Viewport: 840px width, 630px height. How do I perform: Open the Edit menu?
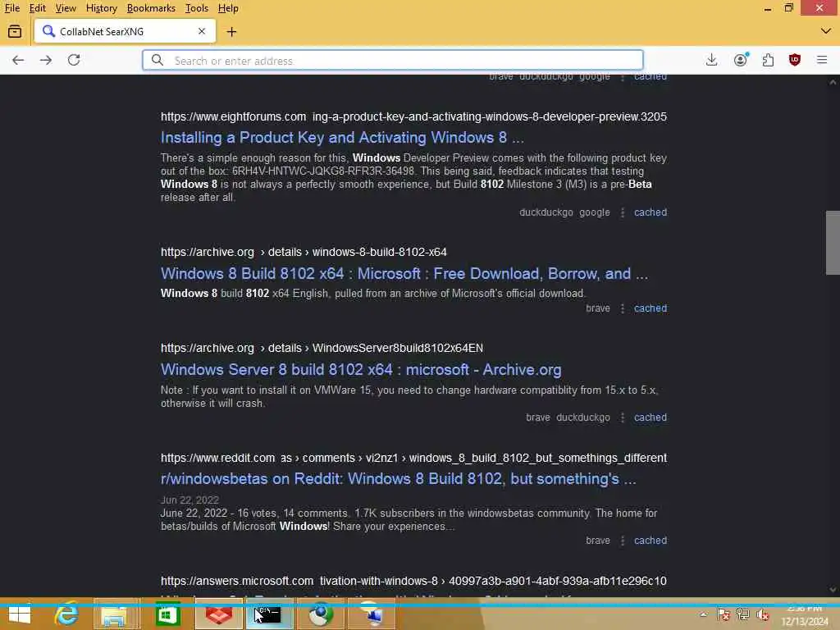click(37, 8)
